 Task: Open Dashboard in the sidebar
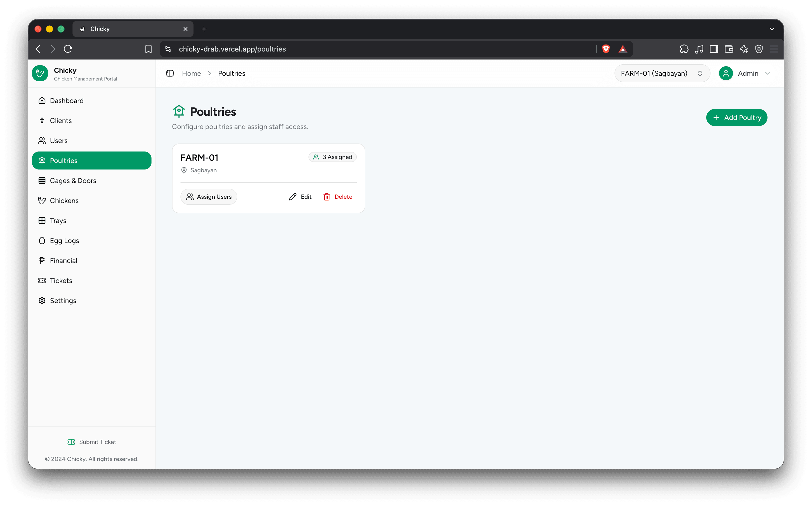point(92,100)
